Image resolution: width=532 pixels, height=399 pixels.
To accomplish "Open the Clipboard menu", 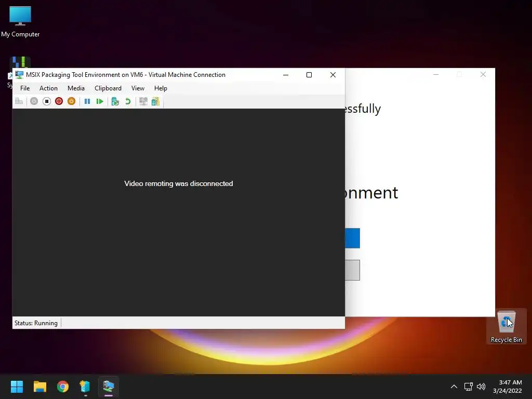I will (x=108, y=88).
